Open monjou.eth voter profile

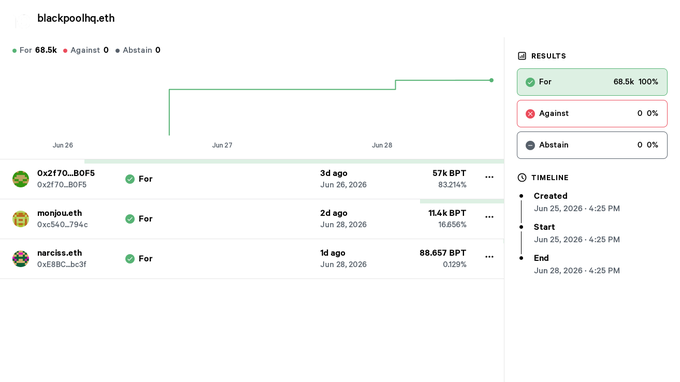coord(59,213)
